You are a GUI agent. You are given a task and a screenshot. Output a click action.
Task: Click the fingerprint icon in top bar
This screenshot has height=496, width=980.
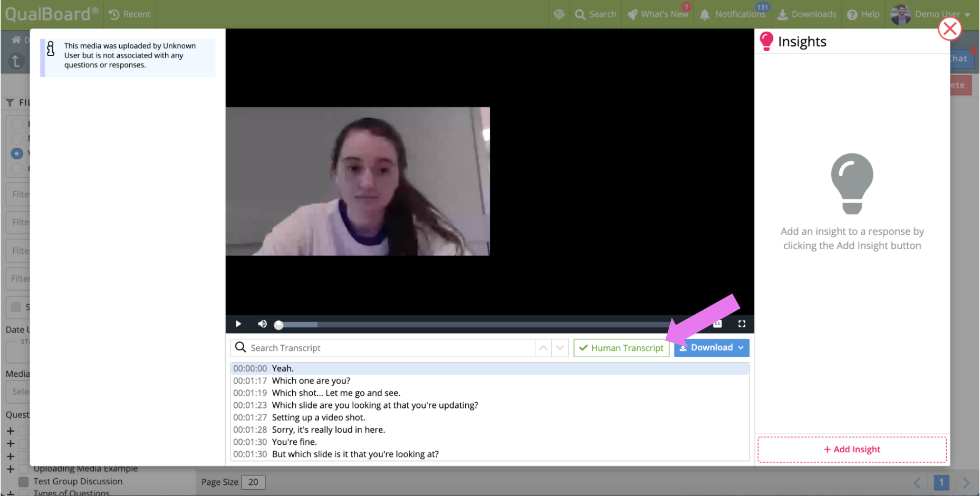click(x=559, y=14)
